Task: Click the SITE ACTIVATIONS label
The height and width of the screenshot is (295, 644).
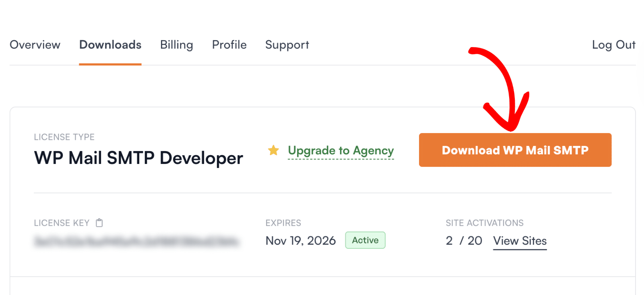Action: (x=485, y=223)
